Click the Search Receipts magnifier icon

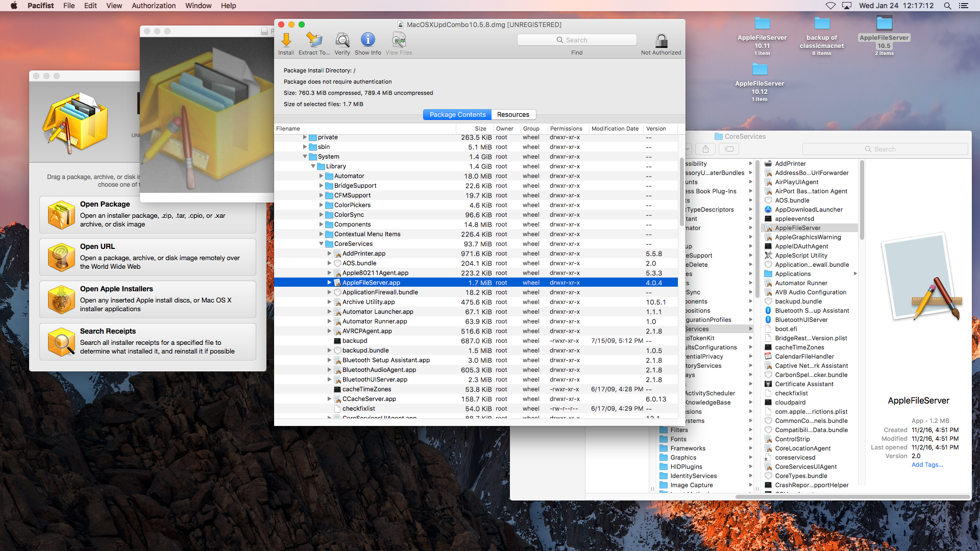coord(61,341)
